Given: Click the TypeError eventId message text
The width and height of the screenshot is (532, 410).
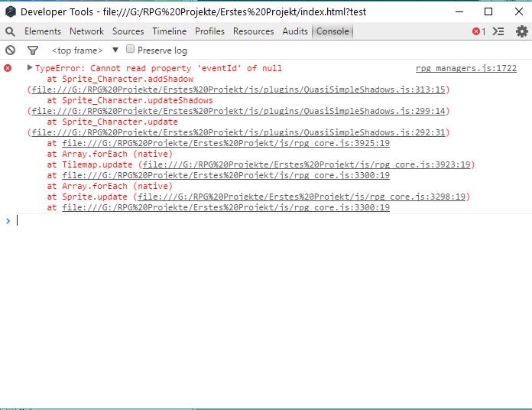Looking at the screenshot, I should (x=158, y=68).
